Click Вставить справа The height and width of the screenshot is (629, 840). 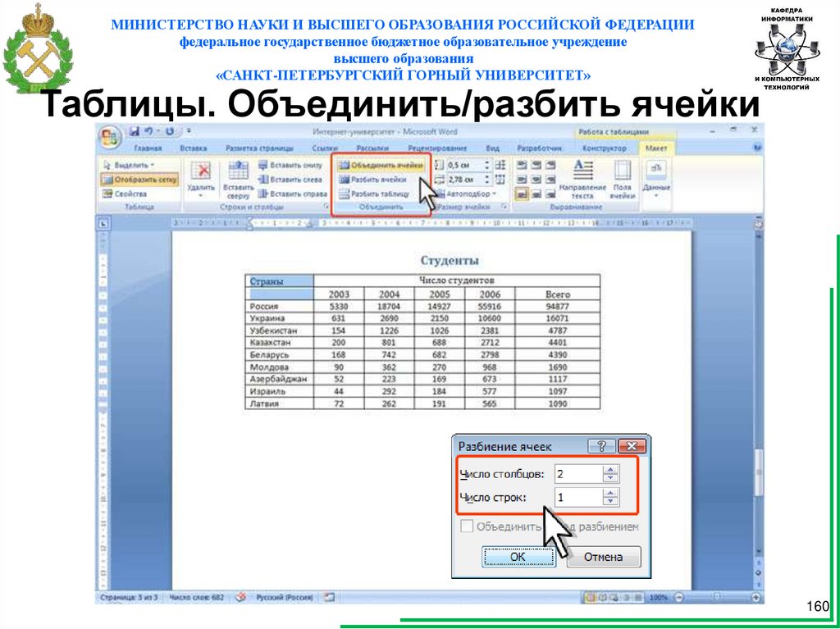[x=293, y=194]
